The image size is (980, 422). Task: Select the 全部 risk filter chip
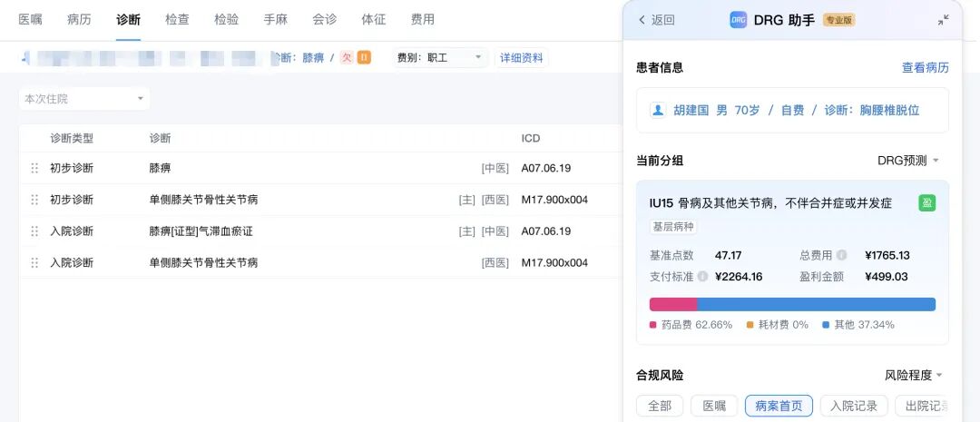pyautogui.click(x=660, y=406)
